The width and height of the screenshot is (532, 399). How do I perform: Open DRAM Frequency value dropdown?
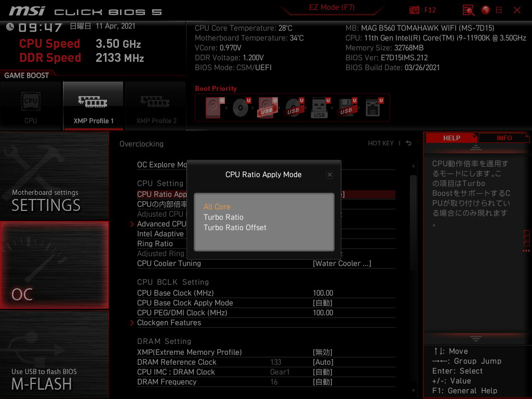tap(322, 382)
